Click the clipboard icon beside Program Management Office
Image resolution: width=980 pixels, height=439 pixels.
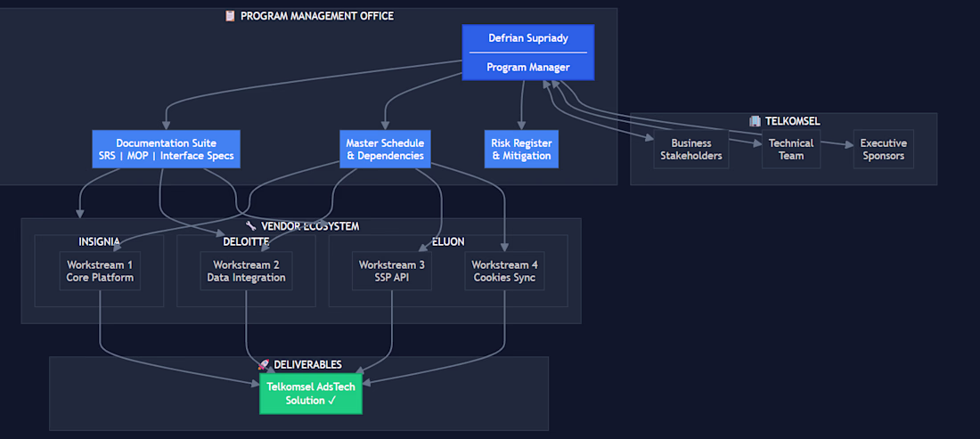click(x=230, y=16)
